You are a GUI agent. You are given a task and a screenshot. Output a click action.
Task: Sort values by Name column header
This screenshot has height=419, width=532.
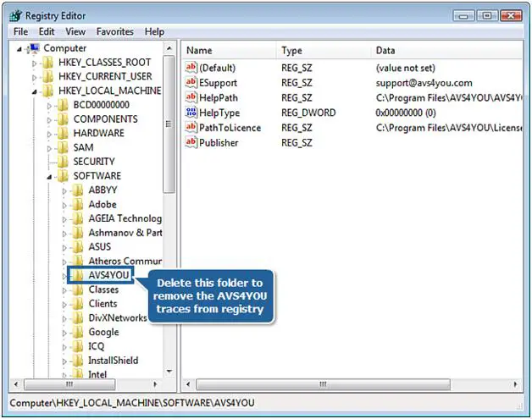(230, 51)
